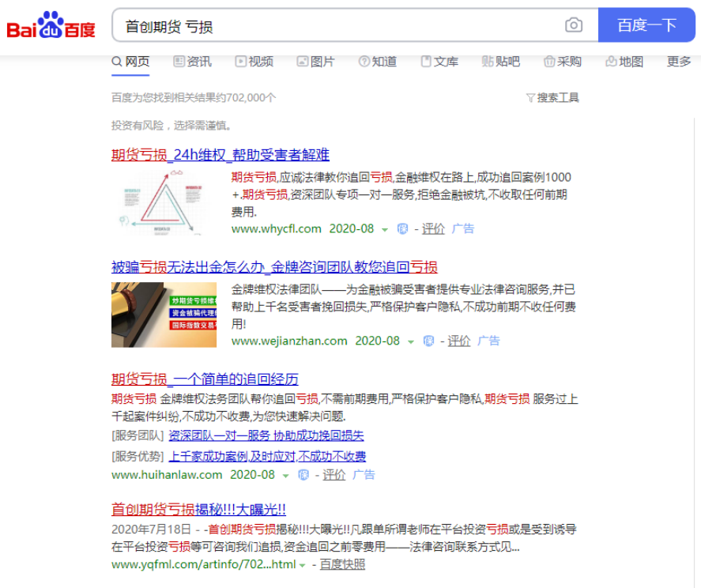Click the search tools filter icon

(530, 97)
